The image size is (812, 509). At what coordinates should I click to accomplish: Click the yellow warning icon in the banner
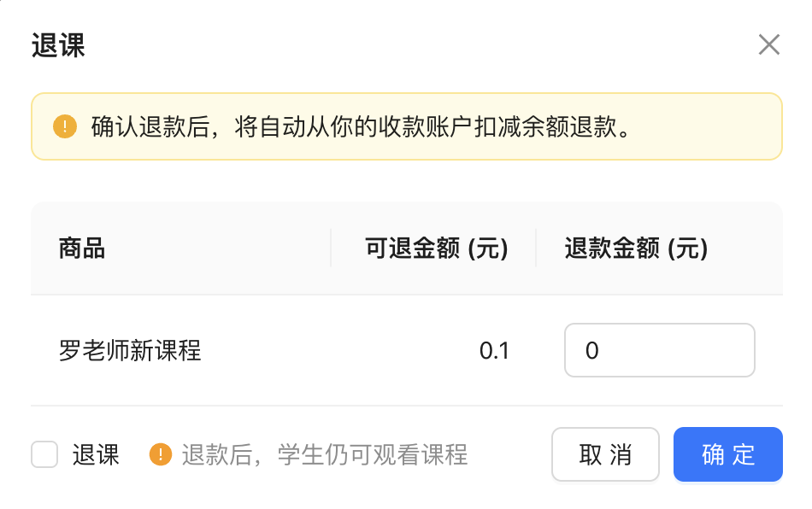click(x=65, y=126)
